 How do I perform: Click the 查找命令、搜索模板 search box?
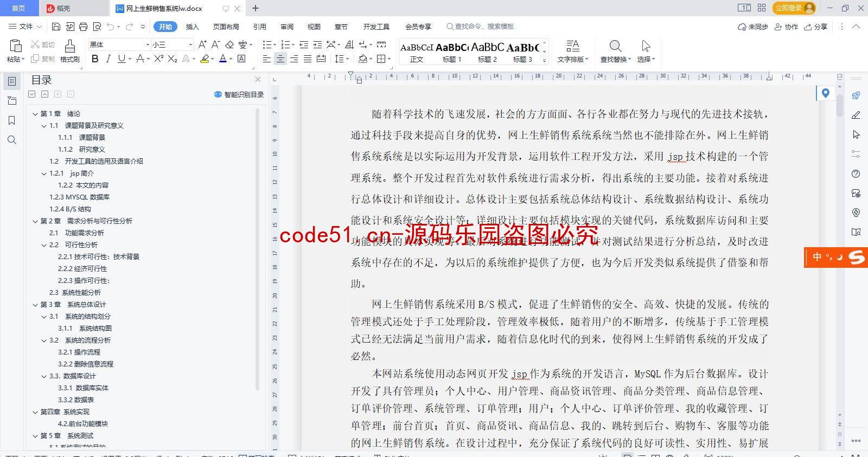480,27
